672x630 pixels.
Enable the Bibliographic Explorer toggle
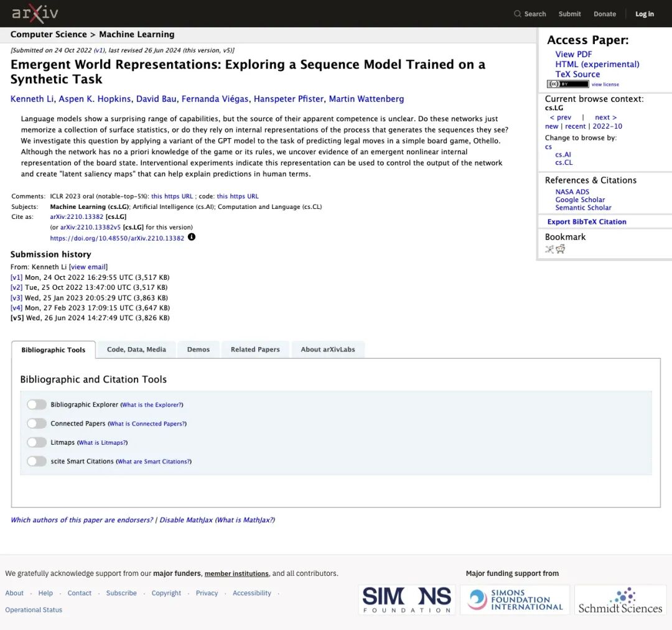(x=37, y=405)
